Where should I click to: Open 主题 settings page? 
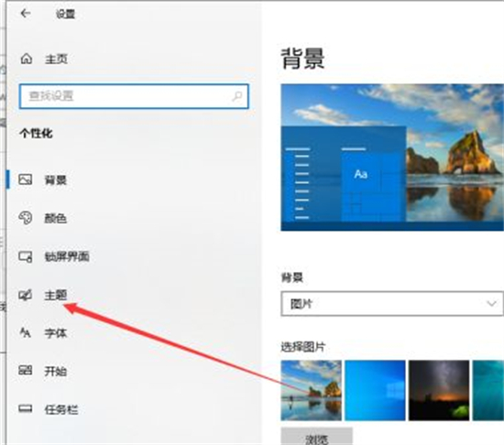pyautogui.click(x=55, y=295)
